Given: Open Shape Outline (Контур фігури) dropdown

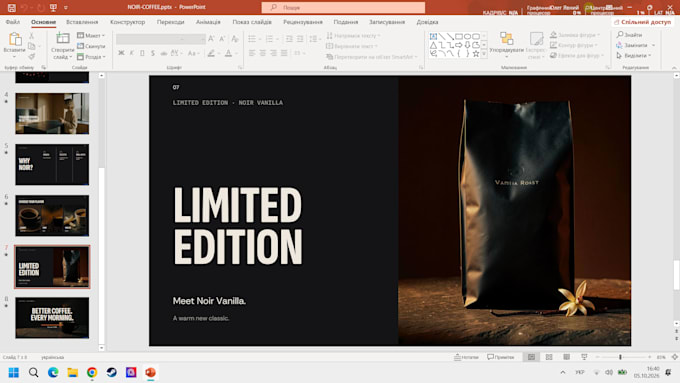Looking at the screenshot, I should (x=574, y=45).
